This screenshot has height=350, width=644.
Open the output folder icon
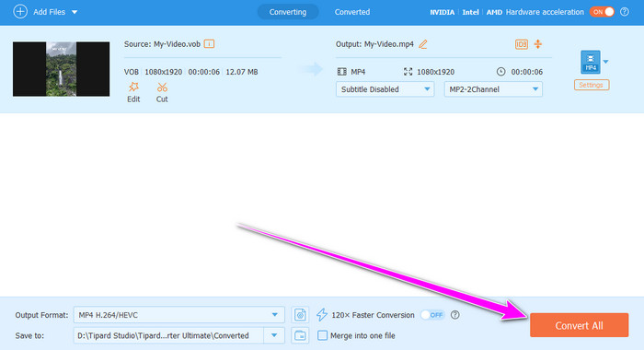pyautogui.click(x=300, y=335)
